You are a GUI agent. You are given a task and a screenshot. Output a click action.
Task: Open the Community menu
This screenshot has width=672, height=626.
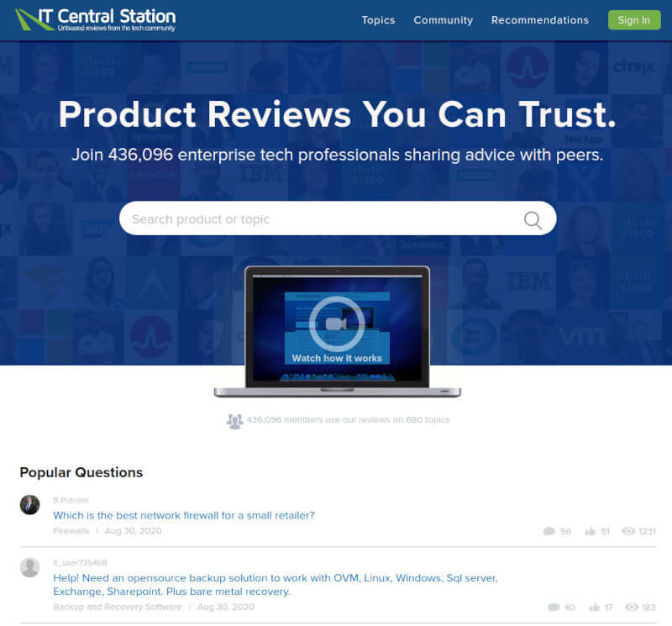click(x=443, y=20)
